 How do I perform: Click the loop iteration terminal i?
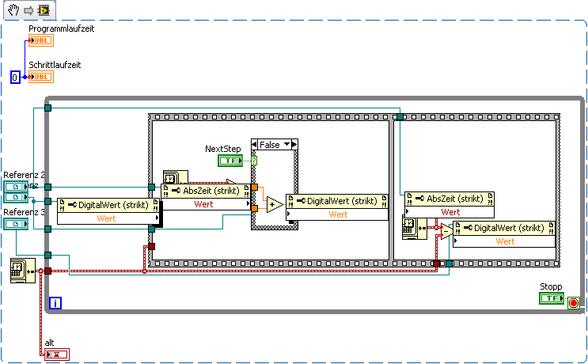click(55, 303)
